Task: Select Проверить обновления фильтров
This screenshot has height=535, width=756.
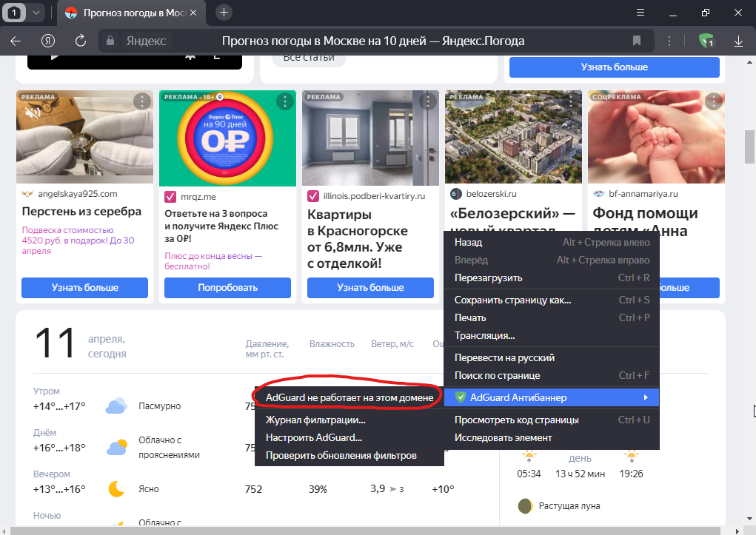Action: click(349, 456)
